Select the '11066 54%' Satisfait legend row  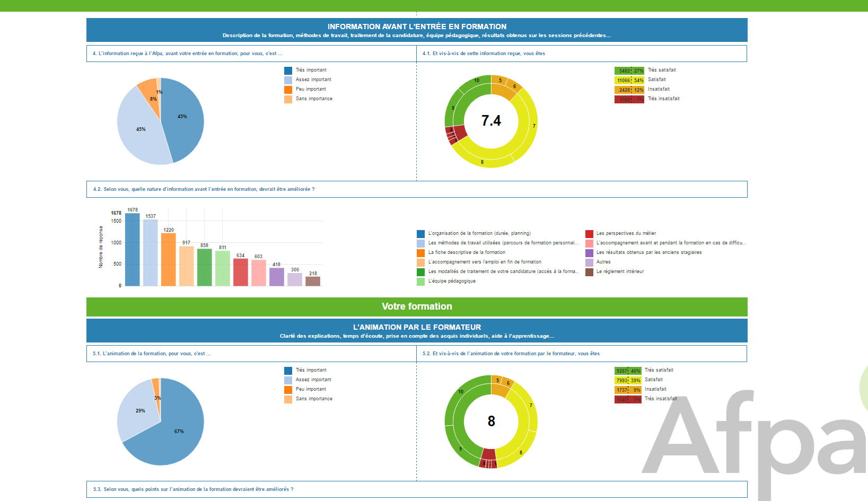tap(641, 80)
